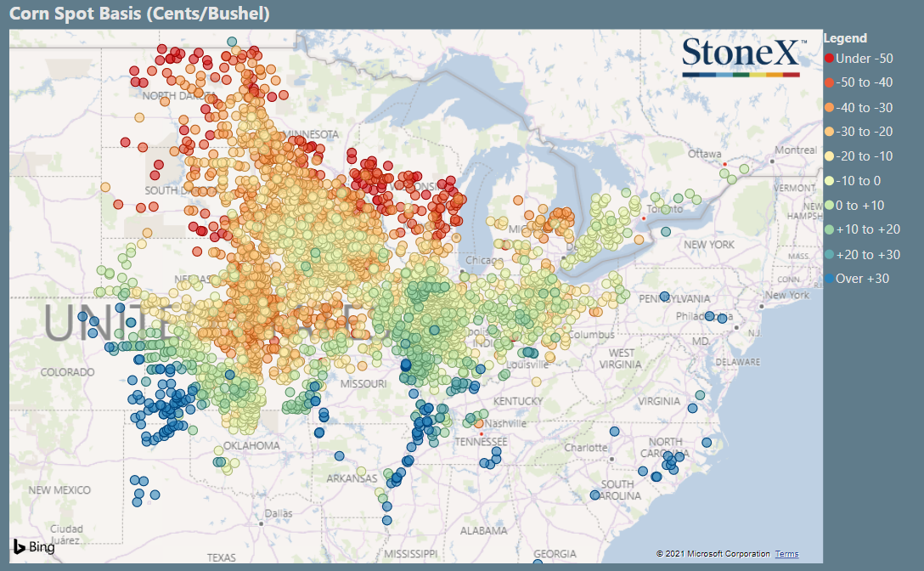Click the blue 'Over +30' legend dot

tap(829, 279)
